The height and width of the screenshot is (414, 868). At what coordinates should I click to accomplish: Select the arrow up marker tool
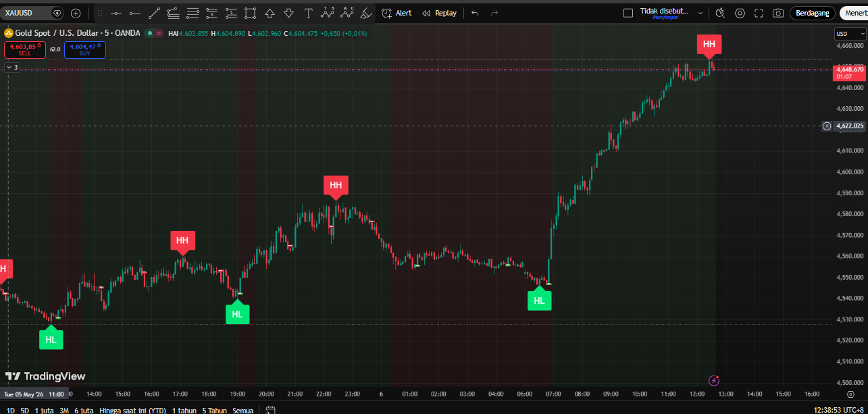pyautogui.click(x=270, y=13)
